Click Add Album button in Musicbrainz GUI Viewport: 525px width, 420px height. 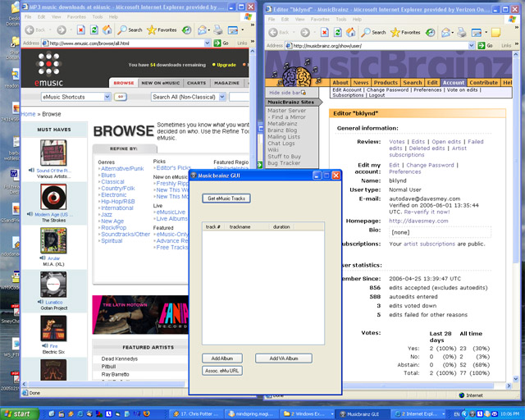222,358
